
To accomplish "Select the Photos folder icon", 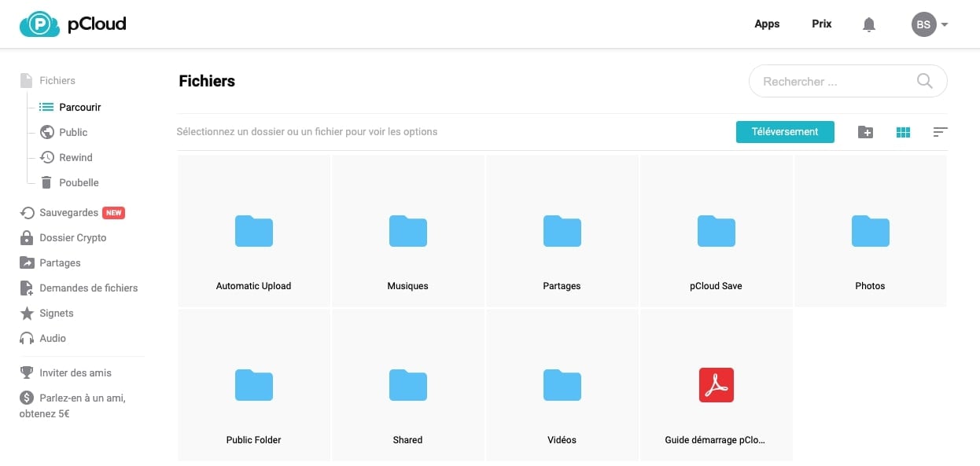I will (871, 231).
